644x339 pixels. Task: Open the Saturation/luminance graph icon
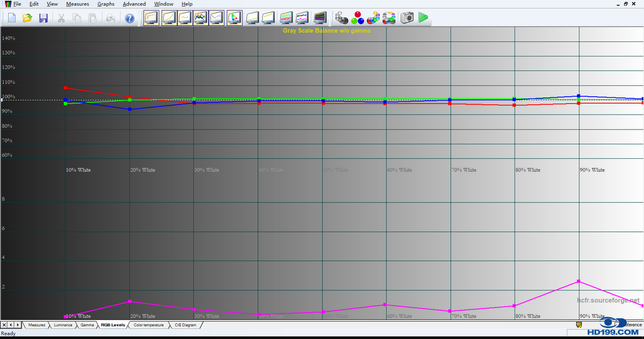[x=286, y=18]
